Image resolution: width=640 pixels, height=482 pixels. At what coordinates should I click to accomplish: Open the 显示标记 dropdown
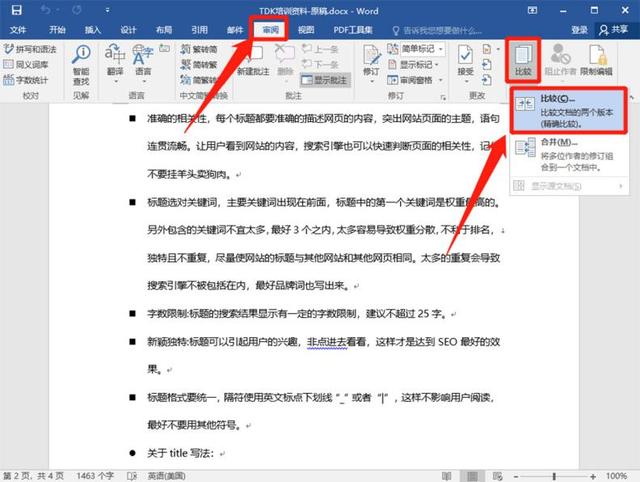pos(413,64)
